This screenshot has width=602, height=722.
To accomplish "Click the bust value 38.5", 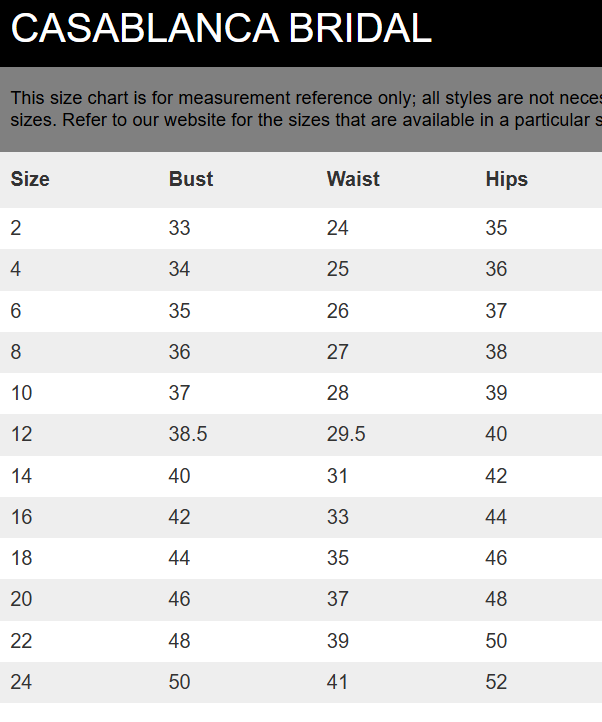I will pos(188,434).
